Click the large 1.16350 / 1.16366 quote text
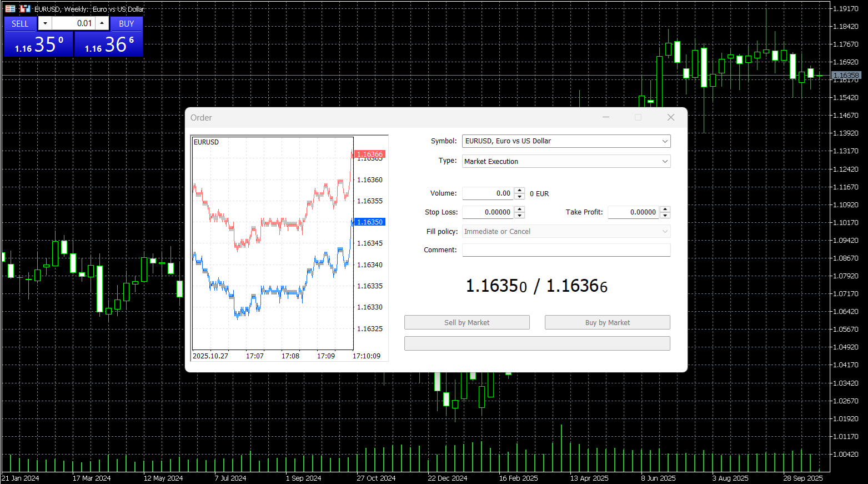Viewport: 868px width, 484px height. pos(536,286)
